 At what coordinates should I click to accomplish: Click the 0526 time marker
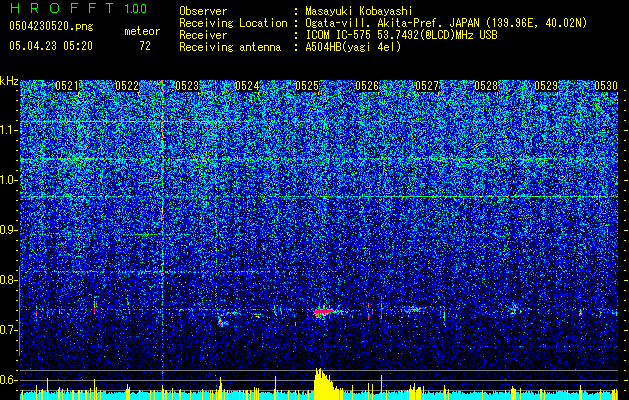(367, 86)
